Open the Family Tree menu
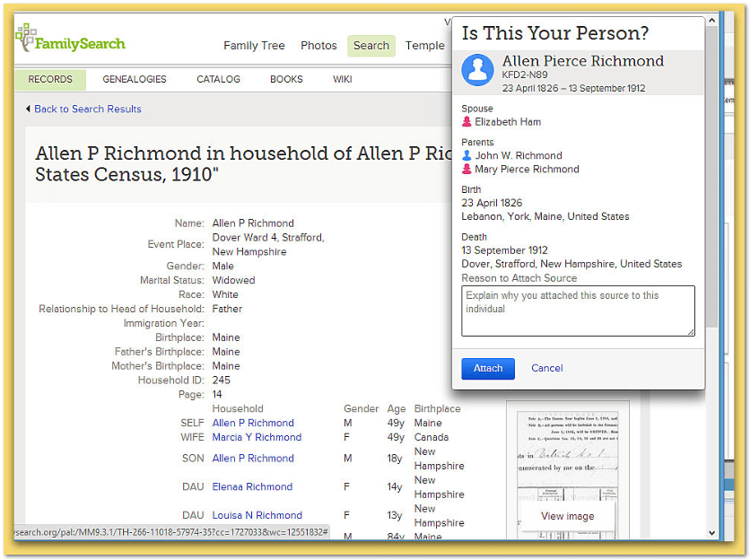750x560 pixels. point(254,46)
